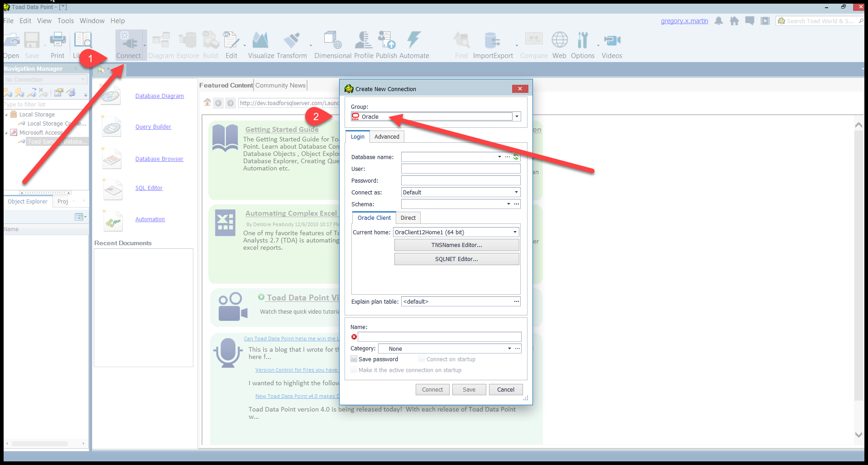Open the Category None dropdown
The width and height of the screenshot is (868, 465).
[509, 349]
